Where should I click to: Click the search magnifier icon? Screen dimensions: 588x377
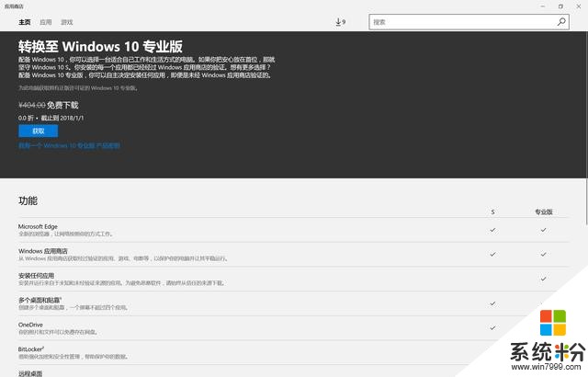coord(561,22)
